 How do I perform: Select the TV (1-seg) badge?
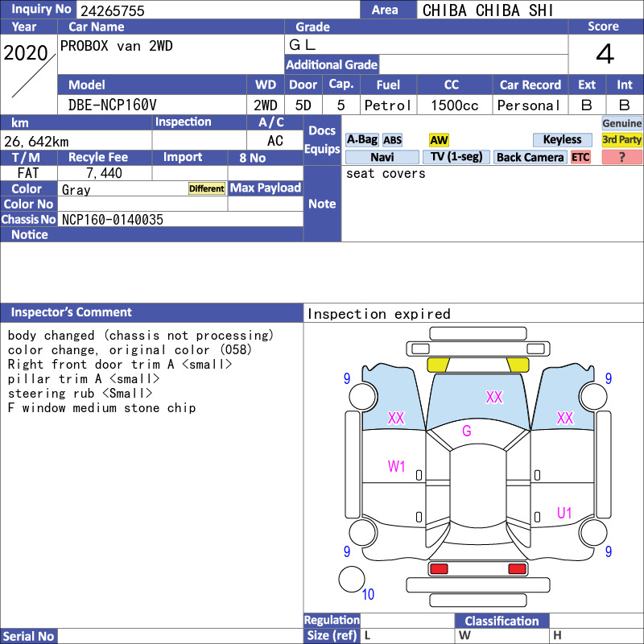point(456,157)
